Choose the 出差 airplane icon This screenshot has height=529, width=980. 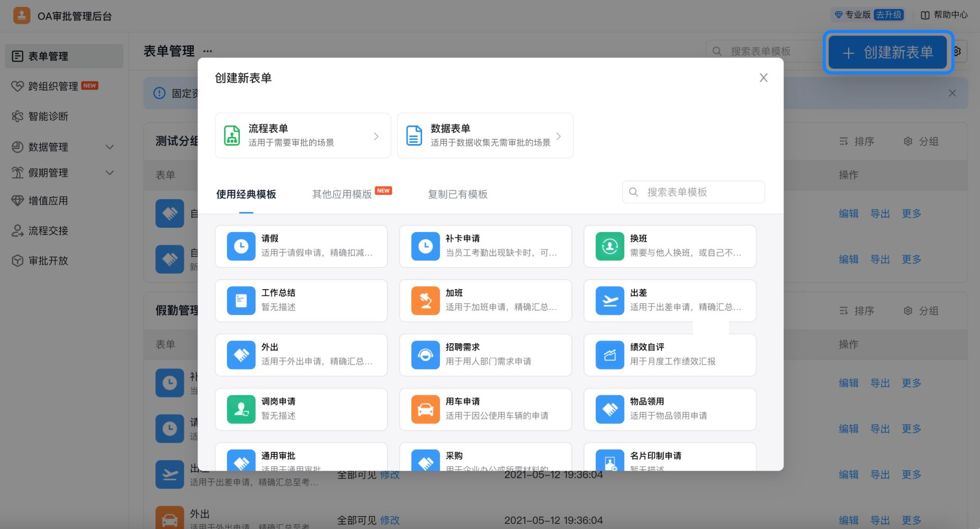point(609,301)
